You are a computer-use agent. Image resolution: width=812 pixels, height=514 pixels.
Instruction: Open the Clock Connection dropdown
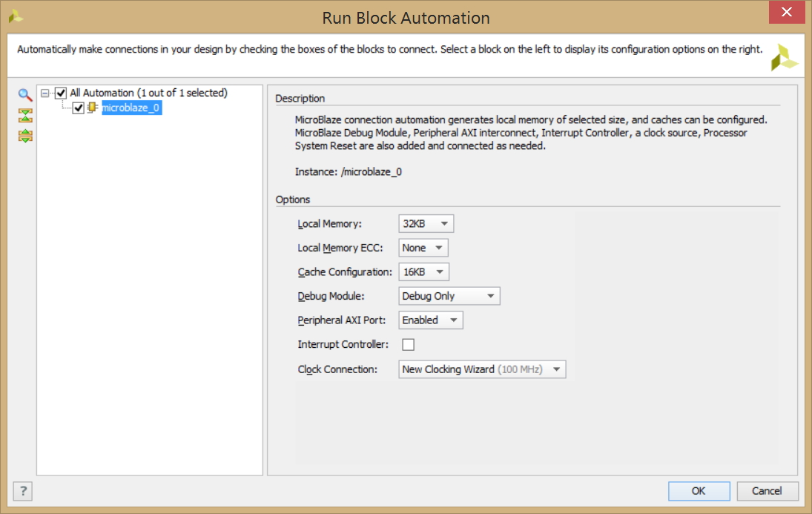pyautogui.click(x=482, y=369)
